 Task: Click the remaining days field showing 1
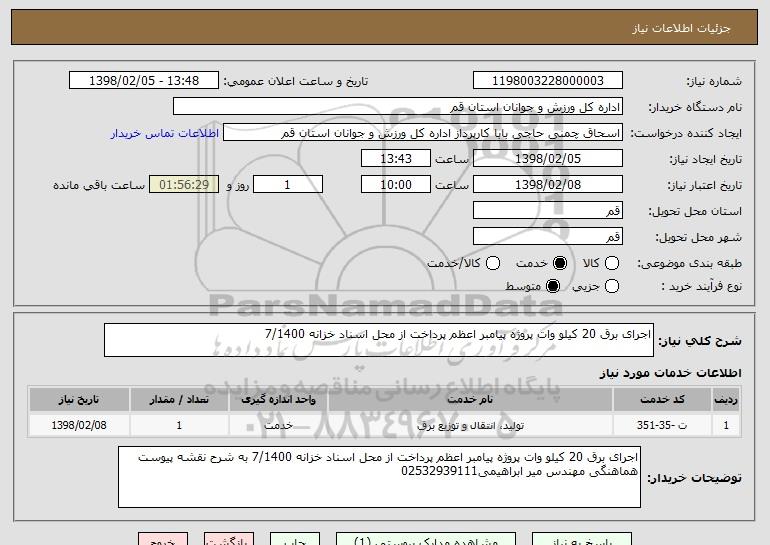coord(288,185)
